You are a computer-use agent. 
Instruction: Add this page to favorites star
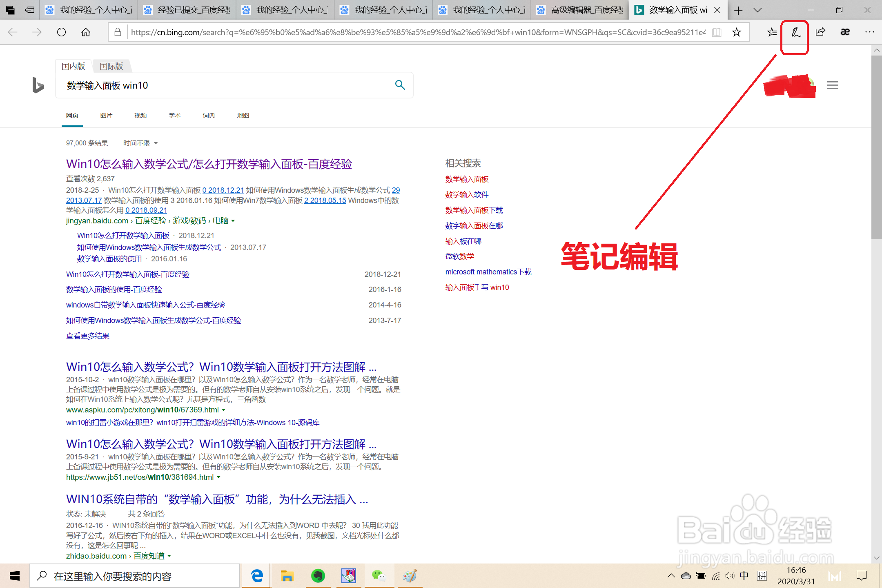click(737, 32)
